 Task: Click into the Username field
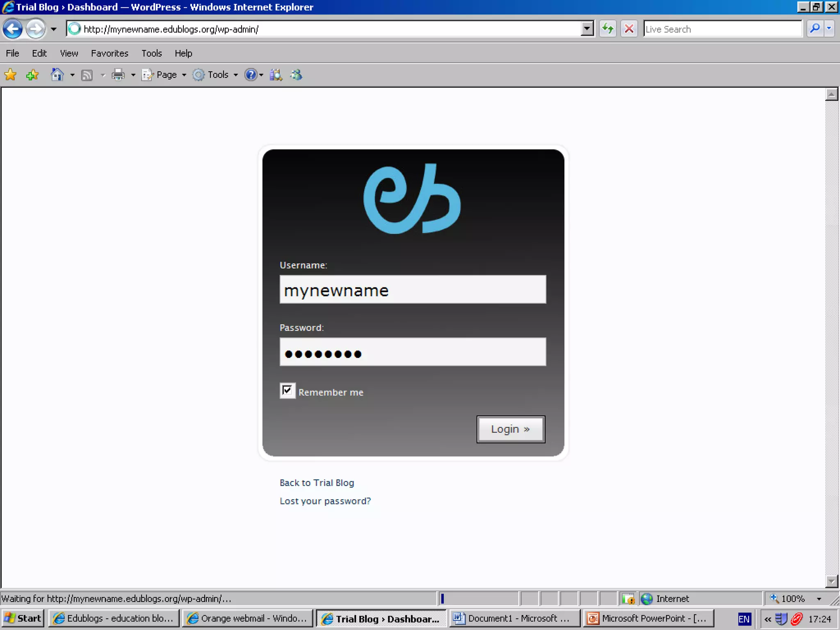click(413, 290)
